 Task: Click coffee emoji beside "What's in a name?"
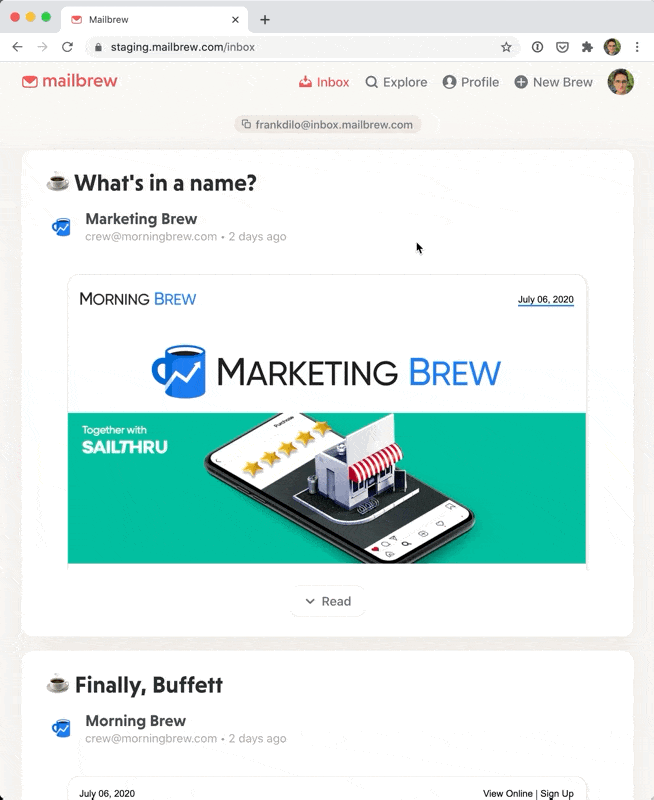58,182
